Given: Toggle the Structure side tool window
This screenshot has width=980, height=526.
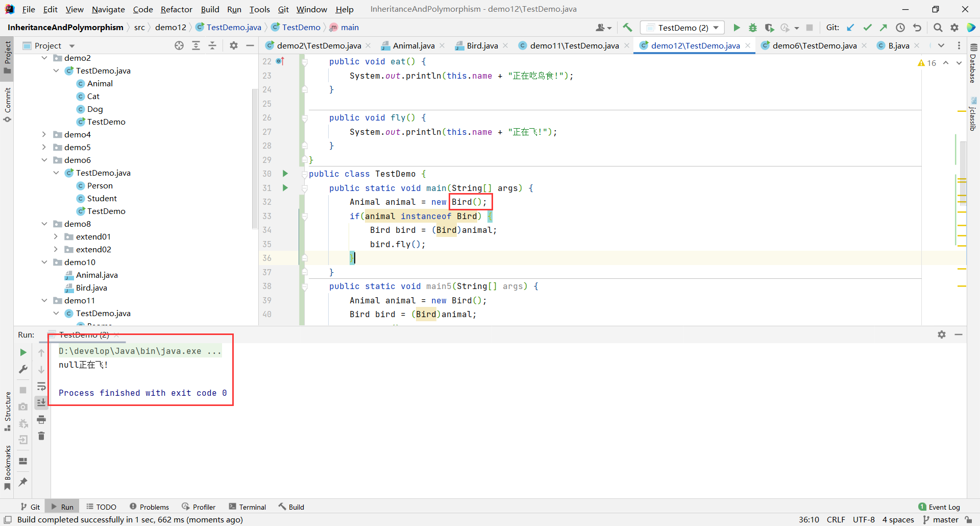Looking at the screenshot, I should click(7, 412).
